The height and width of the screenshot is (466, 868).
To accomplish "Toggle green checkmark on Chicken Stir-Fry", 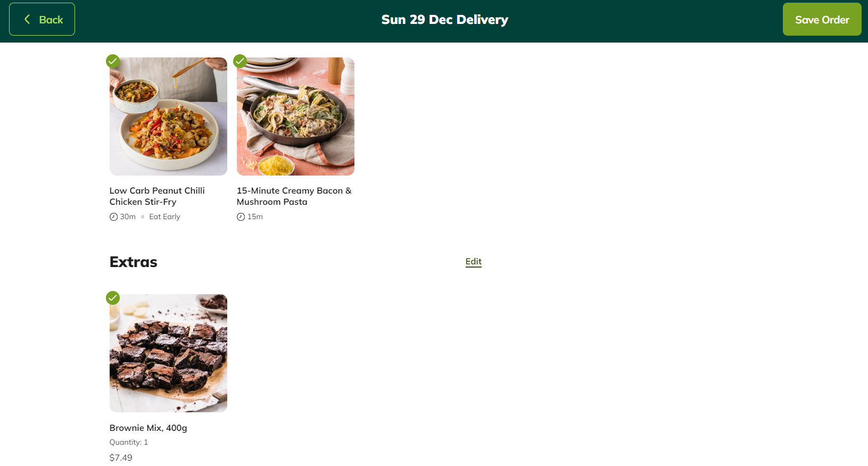I will 113,61.
